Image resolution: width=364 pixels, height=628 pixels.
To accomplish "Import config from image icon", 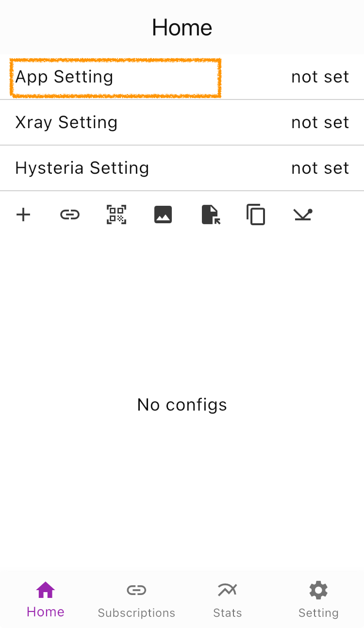I will (x=163, y=215).
